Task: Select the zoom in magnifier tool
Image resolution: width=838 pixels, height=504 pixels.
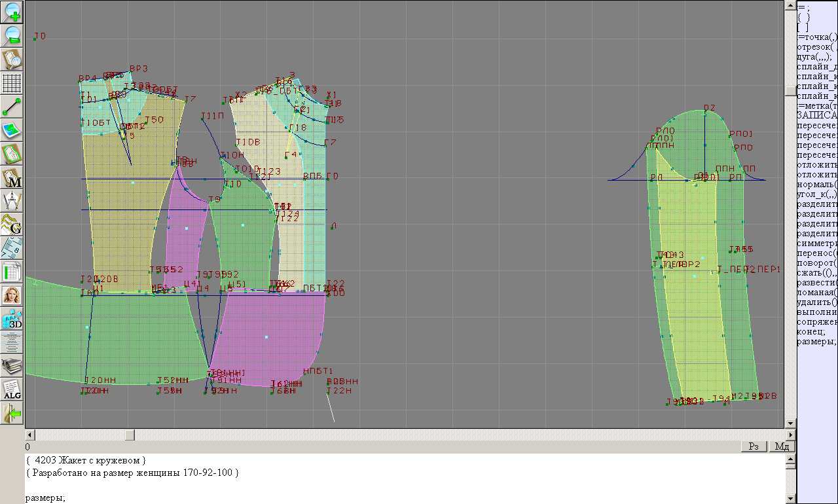Action: pyautogui.click(x=12, y=12)
